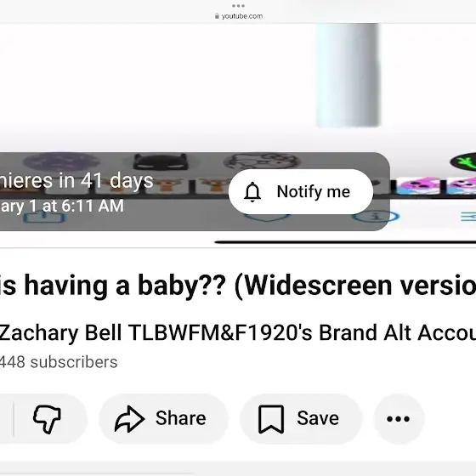476x476 pixels.
Task: Toggle the Notify me text label
Action: [314, 191]
